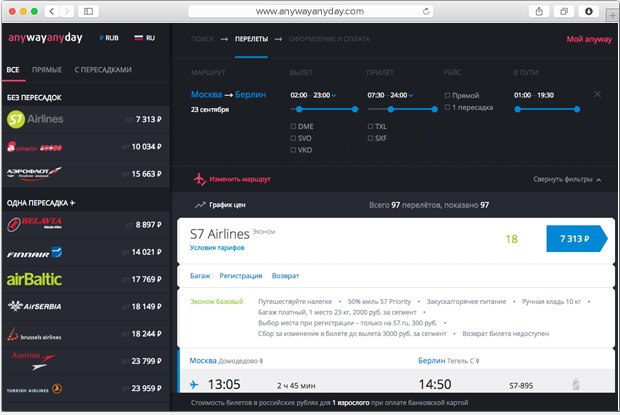Toggle the Safari sidebar icon

click(89, 11)
